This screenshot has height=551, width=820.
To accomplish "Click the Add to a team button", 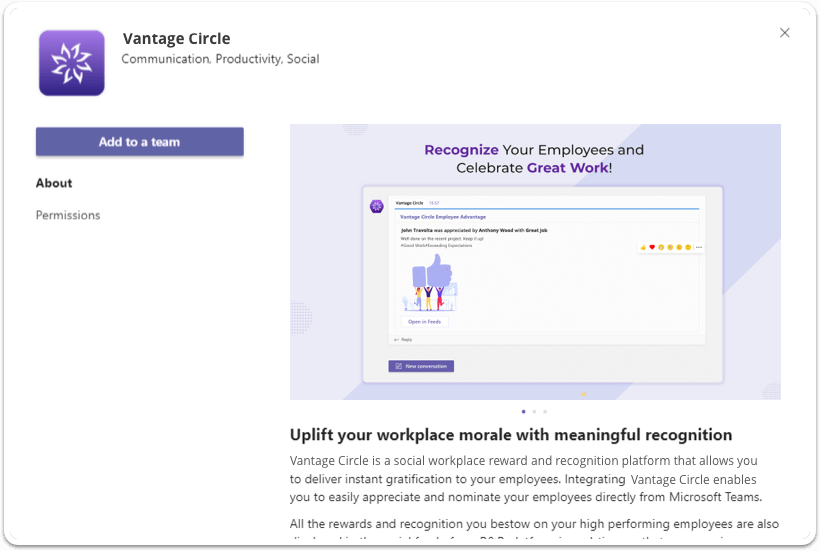I will (x=140, y=142).
